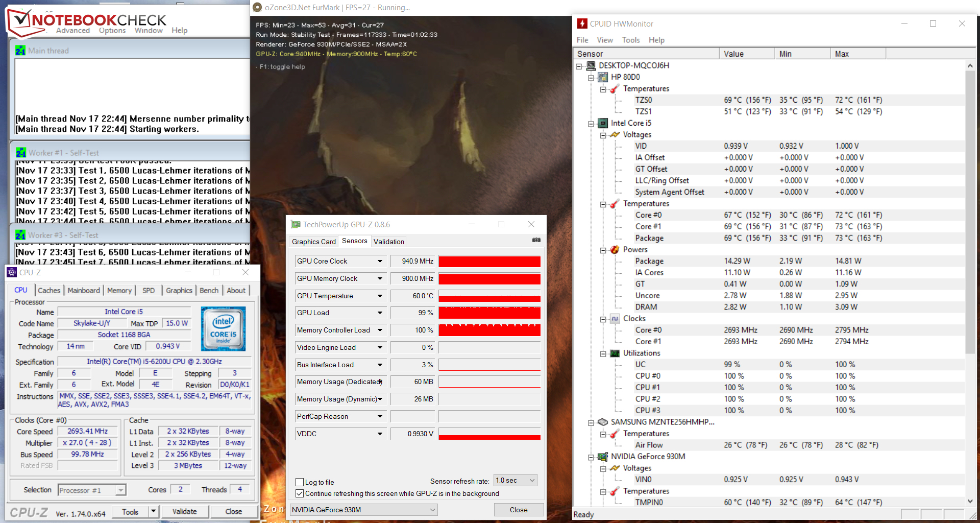Switch to the Validation tab in GPU-Z
The height and width of the screenshot is (523, 980).
pos(389,242)
